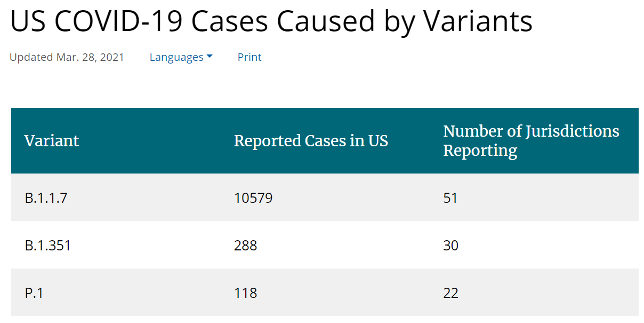Click the 30 jurisdictions value

450,246
